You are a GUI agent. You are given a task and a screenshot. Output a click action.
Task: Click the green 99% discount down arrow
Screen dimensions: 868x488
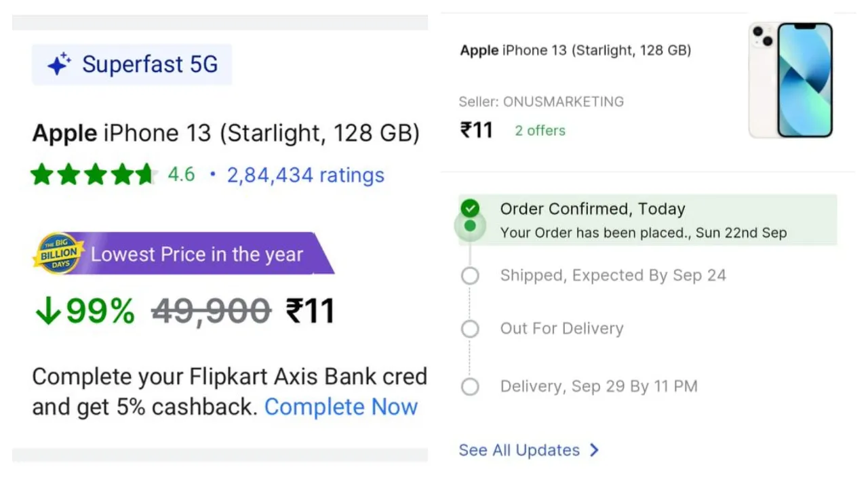47,312
